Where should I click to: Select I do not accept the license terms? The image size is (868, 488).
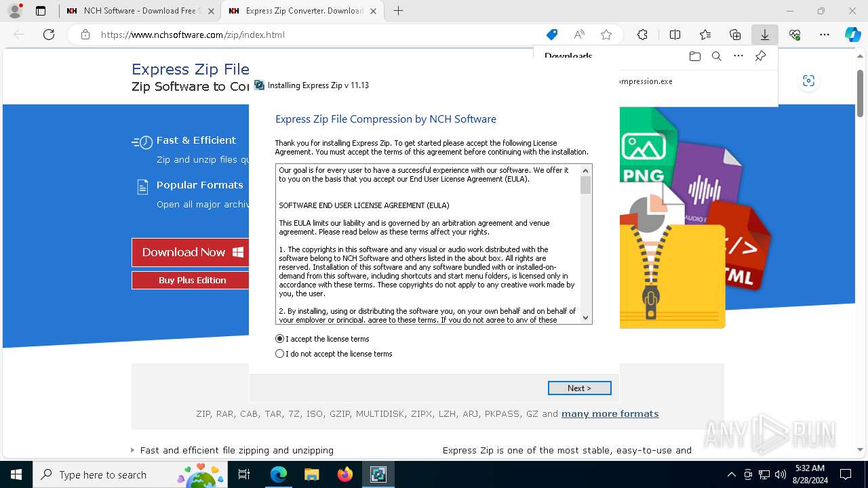click(x=334, y=354)
